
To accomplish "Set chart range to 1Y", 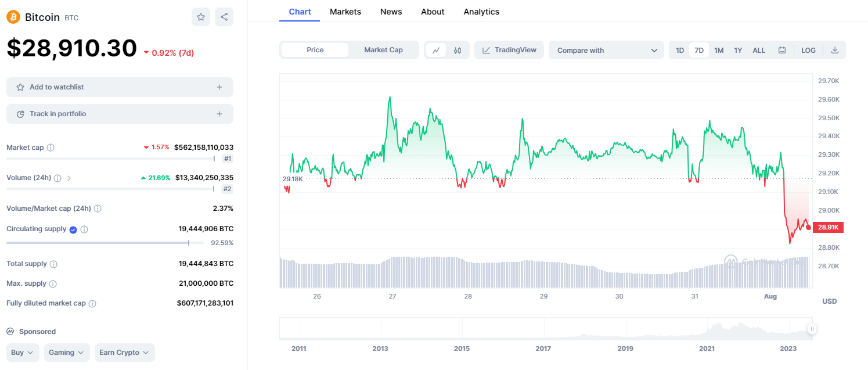I will pos(738,50).
